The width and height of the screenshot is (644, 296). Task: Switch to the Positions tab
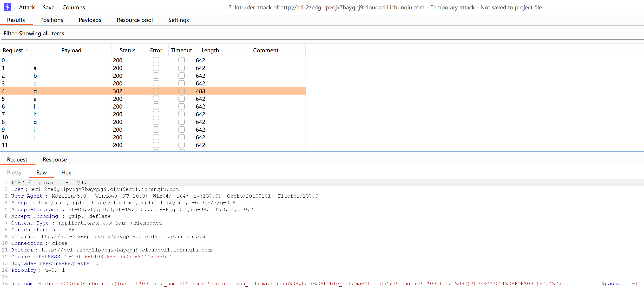tap(52, 20)
